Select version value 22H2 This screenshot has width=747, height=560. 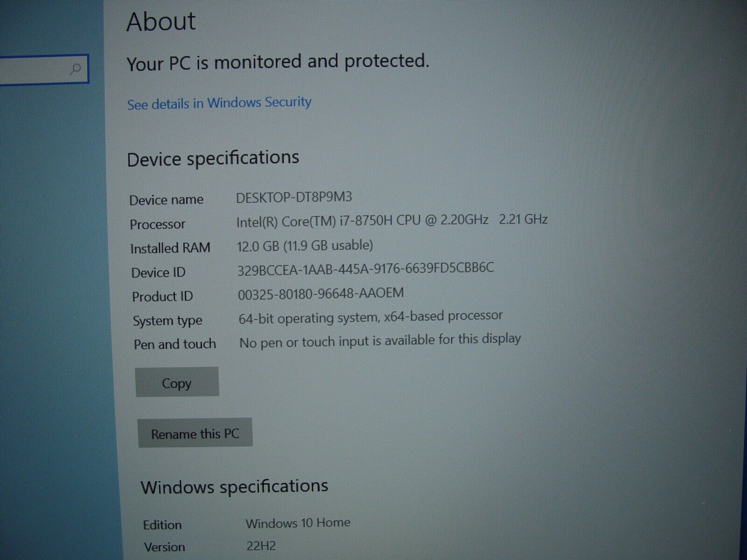coord(261,545)
